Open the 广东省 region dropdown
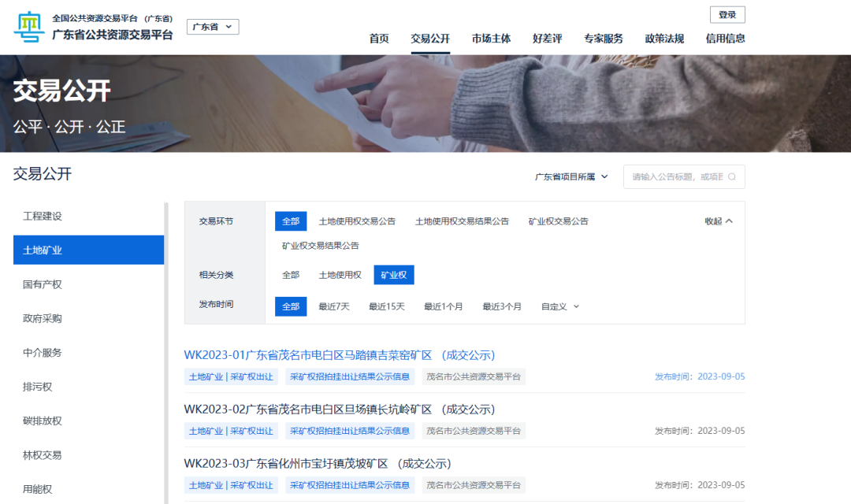The height and width of the screenshot is (504, 851). [x=213, y=27]
